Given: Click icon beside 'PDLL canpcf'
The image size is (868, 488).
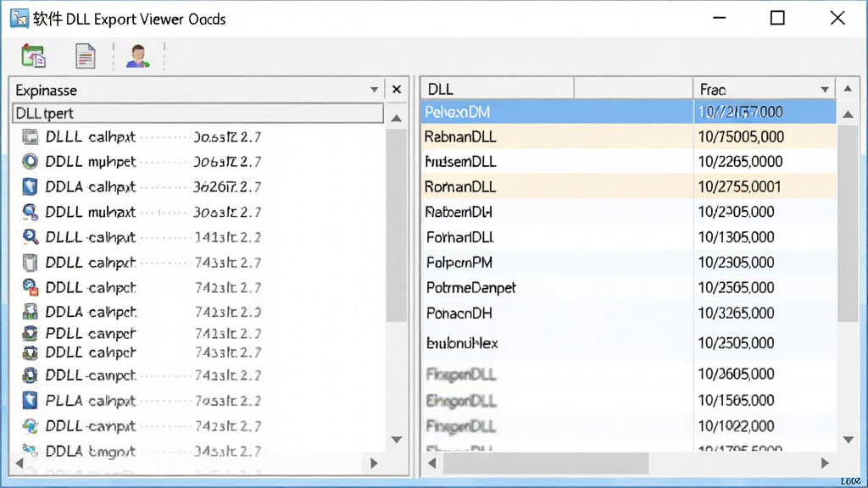Looking at the screenshot, I should [30, 333].
